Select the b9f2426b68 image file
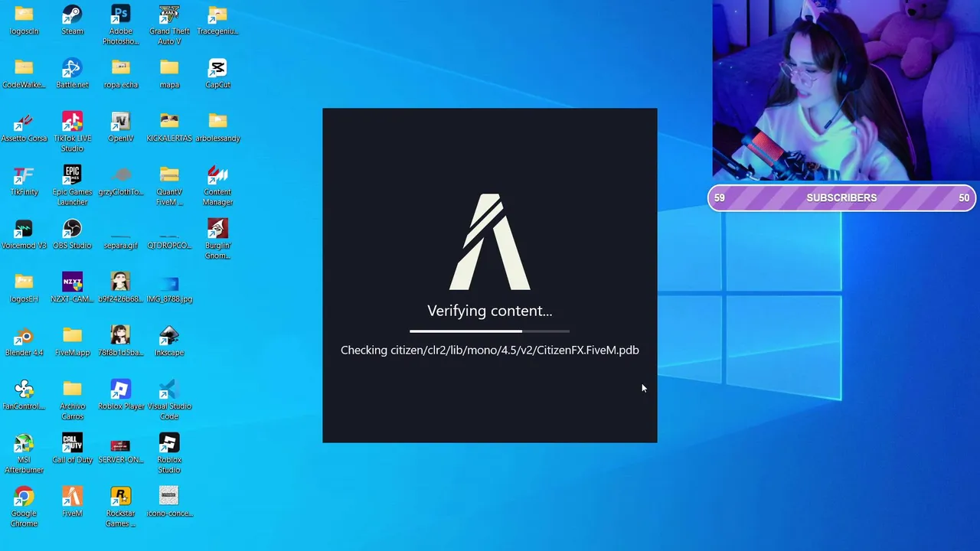Screen dimensions: 980x551 [120, 289]
